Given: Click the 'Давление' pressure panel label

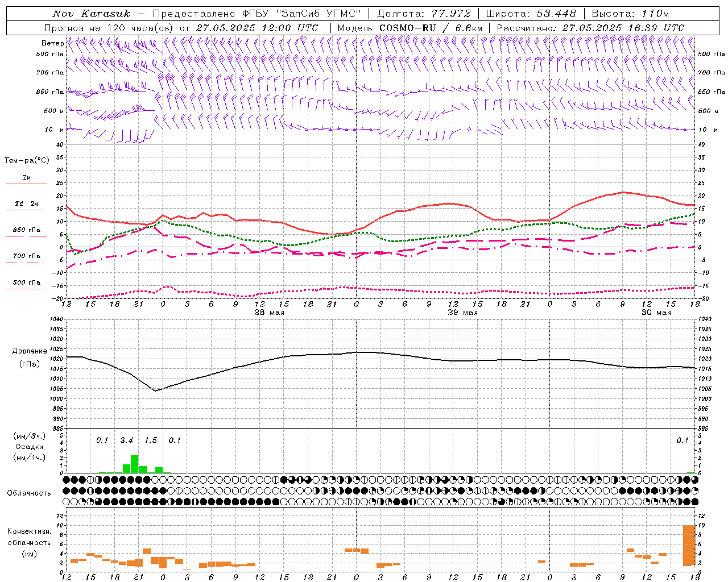Looking at the screenshot, I should point(30,351).
